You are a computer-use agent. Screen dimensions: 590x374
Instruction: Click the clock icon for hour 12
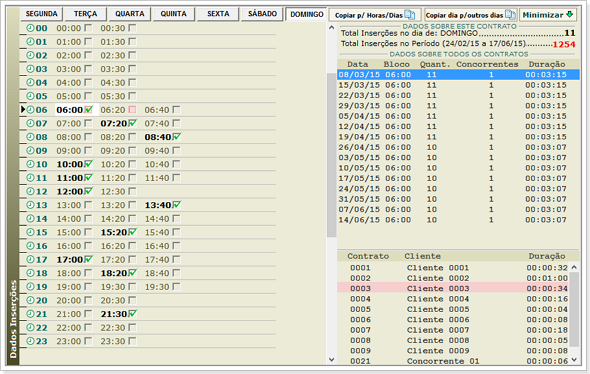pyautogui.click(x=30, y=191)
